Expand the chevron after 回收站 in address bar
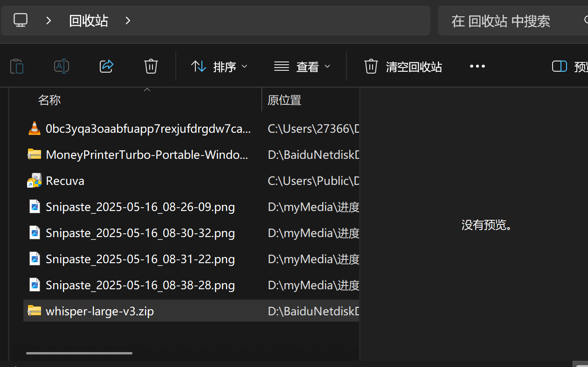588x367 pixels. (x=128, y=20)
